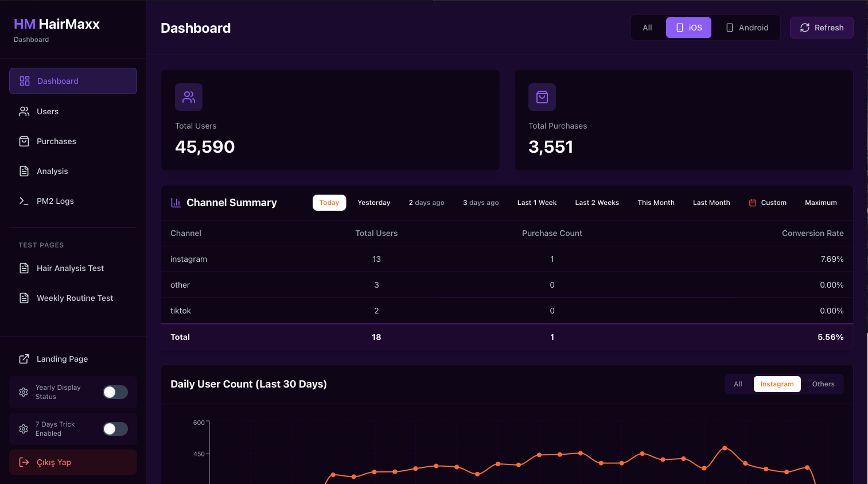Click the Total Purchases bag icon
868x484 pixels.
click(542, 97)
